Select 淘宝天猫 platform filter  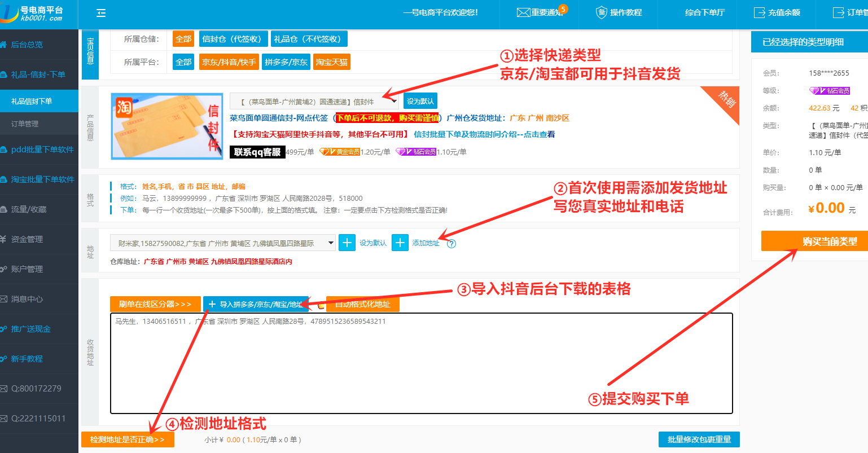332,62
